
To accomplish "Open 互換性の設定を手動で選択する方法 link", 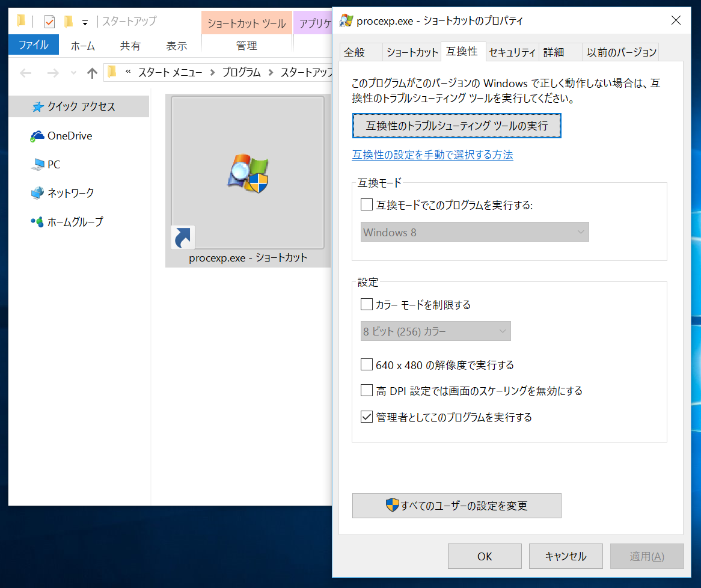I will click(x=432, y=155).
